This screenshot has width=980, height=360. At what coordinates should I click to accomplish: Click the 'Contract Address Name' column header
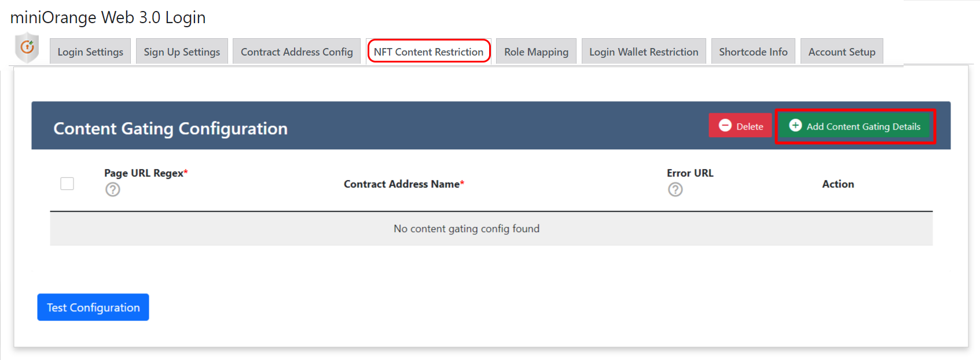click(x=404, y=184)
